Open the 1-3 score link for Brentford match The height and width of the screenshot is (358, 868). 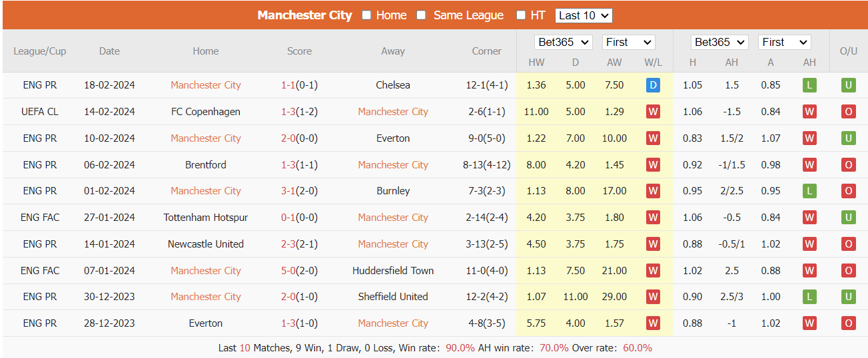288,165
